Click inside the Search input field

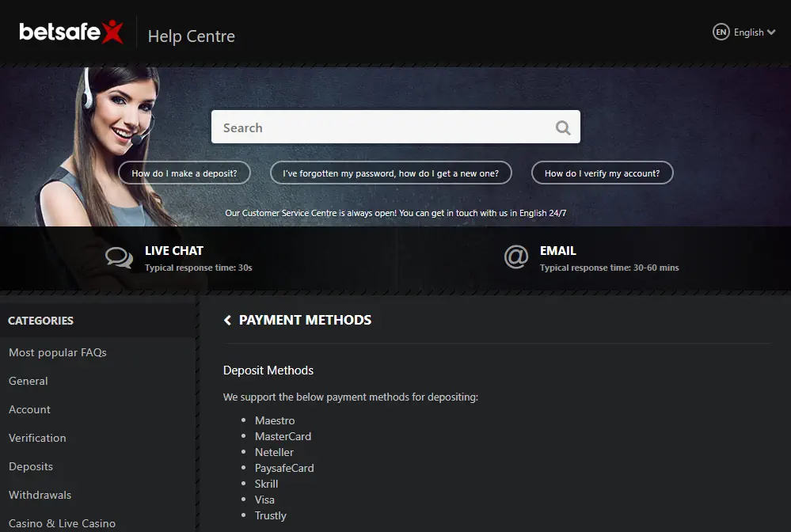point(356,127)
